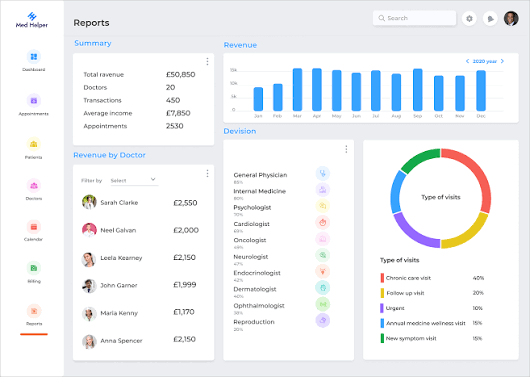Viewport: 530px width, 377px height.
Task: Open Devision card three-dot menu
Action: pos(346,149)
